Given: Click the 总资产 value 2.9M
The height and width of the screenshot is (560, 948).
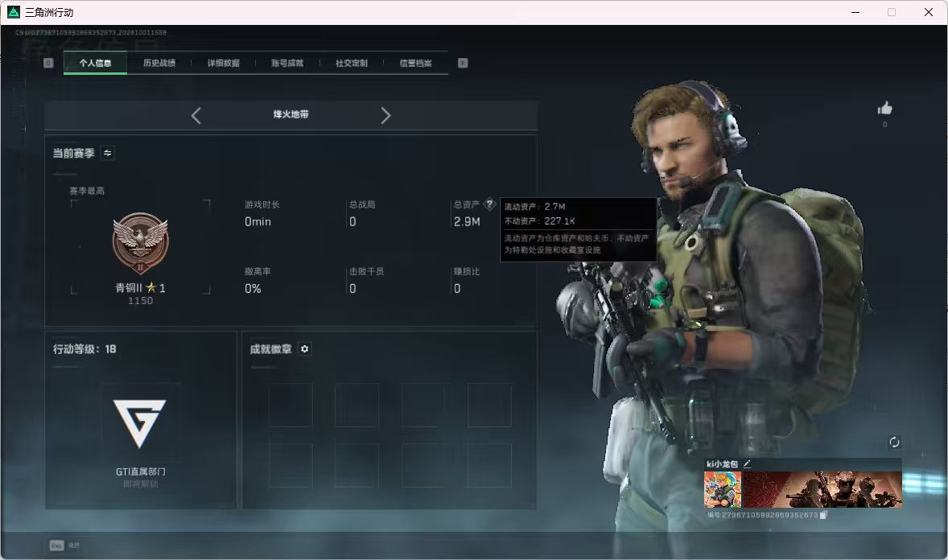Looking at the screenshot, I should point(467,222).
